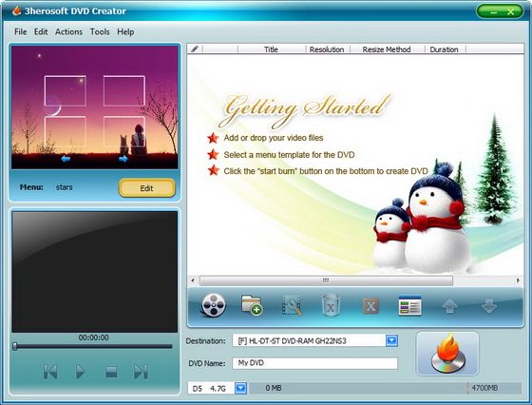Click the yellow Edit menu template button
The width and height of the screenshot is (532, 405).
pyautogui.click(x=147, y=187)
